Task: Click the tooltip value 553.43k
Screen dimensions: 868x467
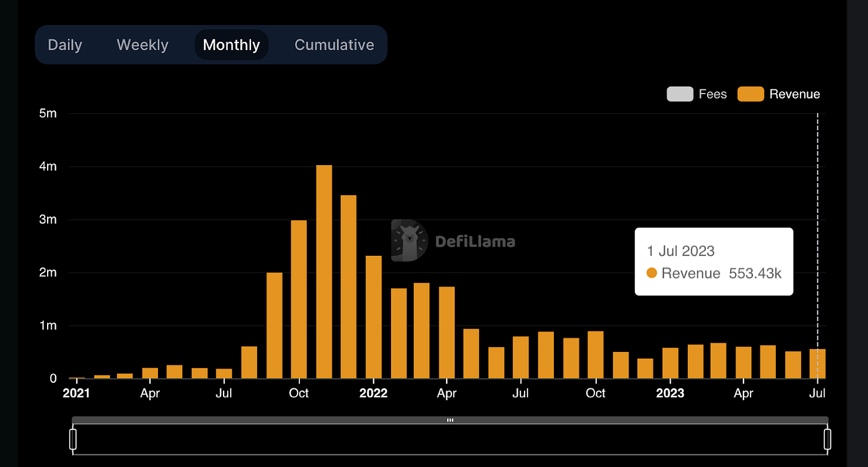Action: coord(755,273)
